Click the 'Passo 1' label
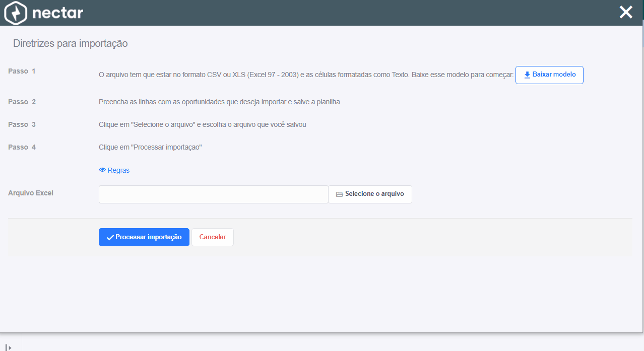The width and height of the screenshot is (644, 351). 22,71
